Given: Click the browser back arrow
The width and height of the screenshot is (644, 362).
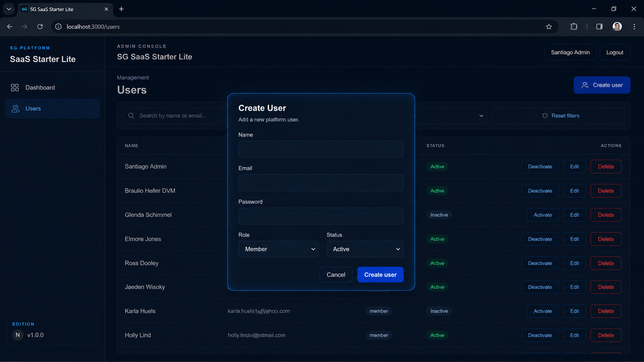Looking at the screenshot, I should point(10,27).
